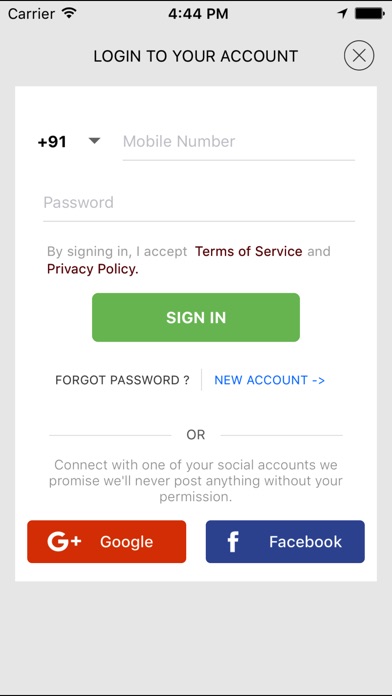
Task: Sign in with the Facebook button
Action: point(285,542)
